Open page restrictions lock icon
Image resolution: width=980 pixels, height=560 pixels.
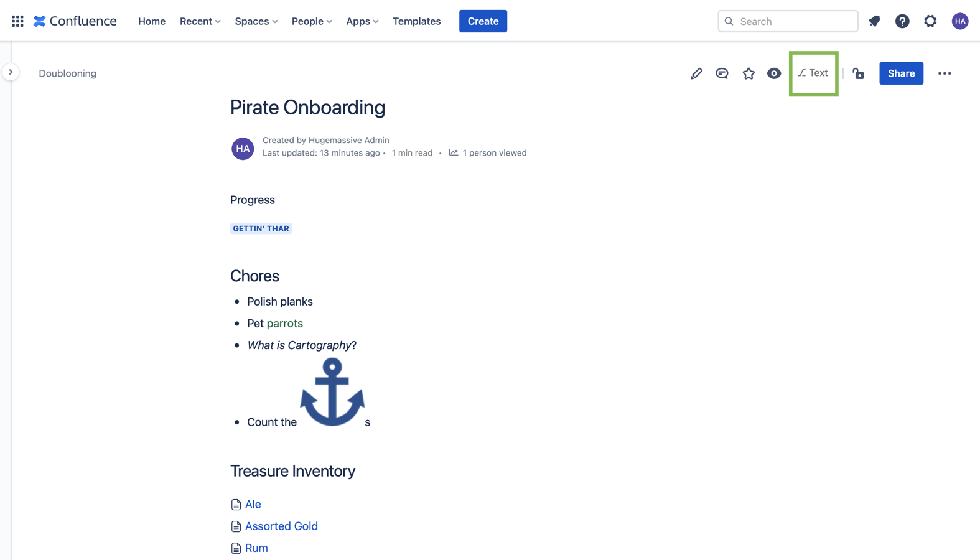(859, 73)
